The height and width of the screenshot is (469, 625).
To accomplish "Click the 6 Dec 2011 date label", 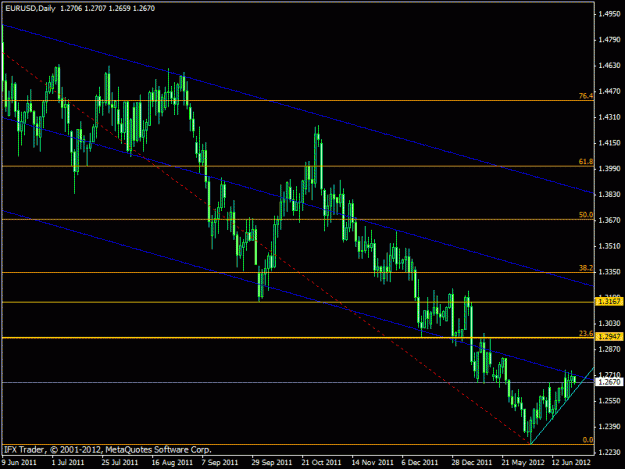I will pyautogui.click(x=420, y=462).
